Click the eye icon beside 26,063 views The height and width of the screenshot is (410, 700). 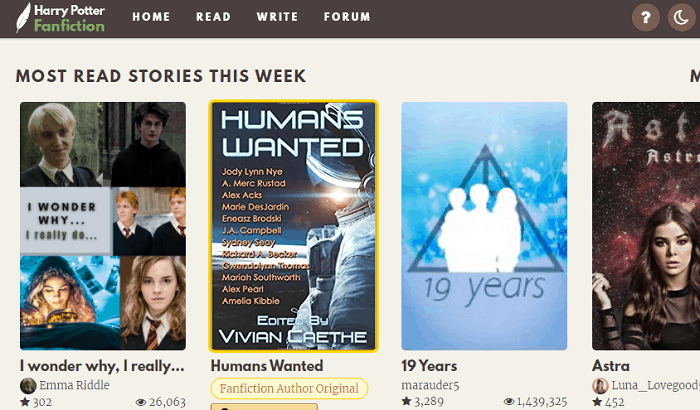click(x=141, y=402)
